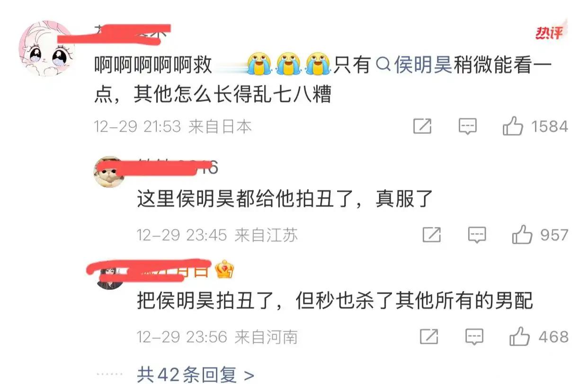Like the reply from Jiangsu with 957 likes

pos(522,235)
